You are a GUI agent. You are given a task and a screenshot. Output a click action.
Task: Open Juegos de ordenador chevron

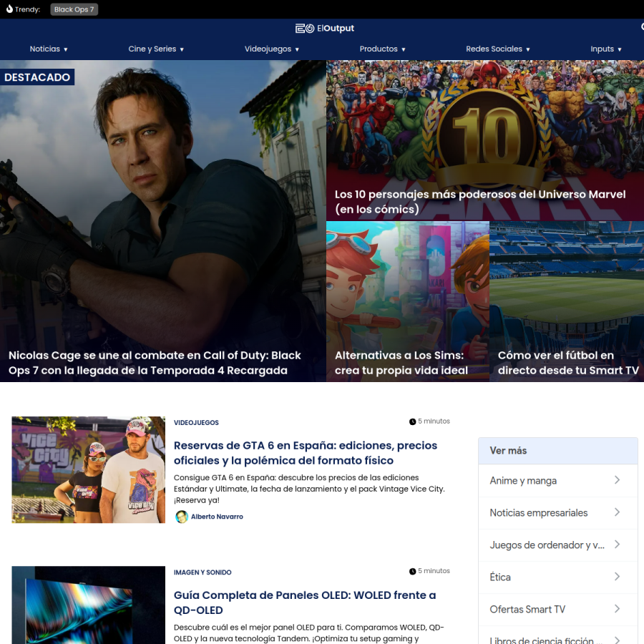[x=617, y=545]
